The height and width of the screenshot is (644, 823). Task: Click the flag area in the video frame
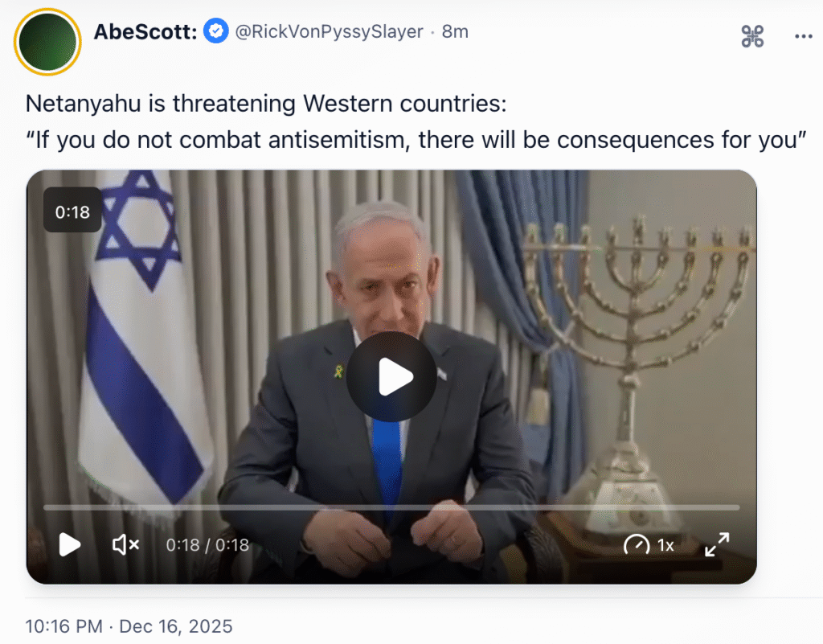[141, 336]
